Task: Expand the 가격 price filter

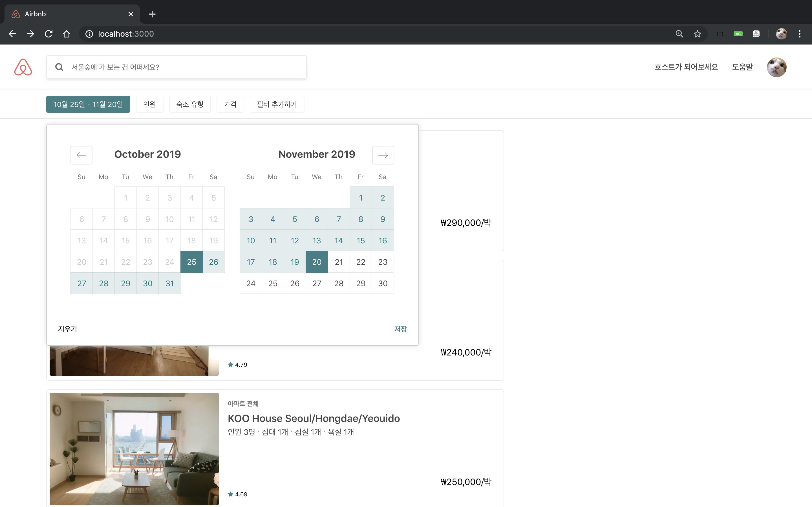Action: 230,104
